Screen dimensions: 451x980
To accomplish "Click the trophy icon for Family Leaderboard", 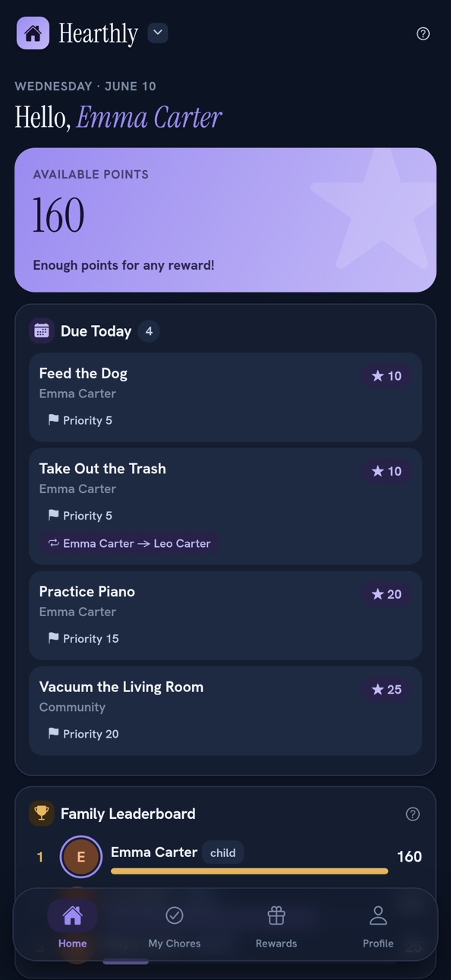I will 42,814.
